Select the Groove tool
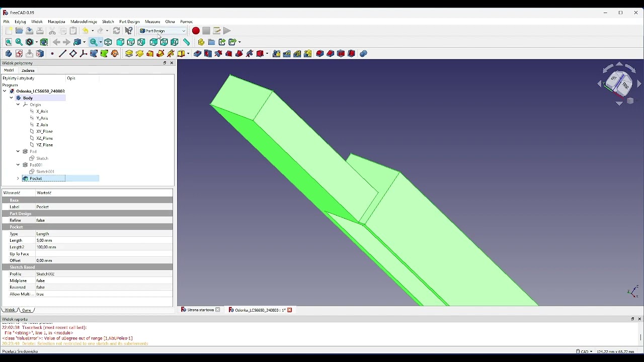This screenshot has height=362, width=644. coord(219,54)
